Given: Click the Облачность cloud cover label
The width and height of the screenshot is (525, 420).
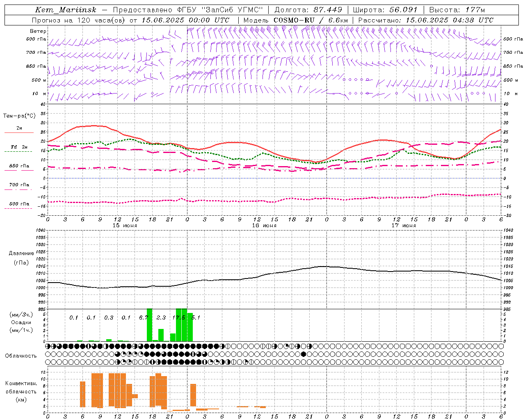Looking at the screenshot, I should coord(21,356).
